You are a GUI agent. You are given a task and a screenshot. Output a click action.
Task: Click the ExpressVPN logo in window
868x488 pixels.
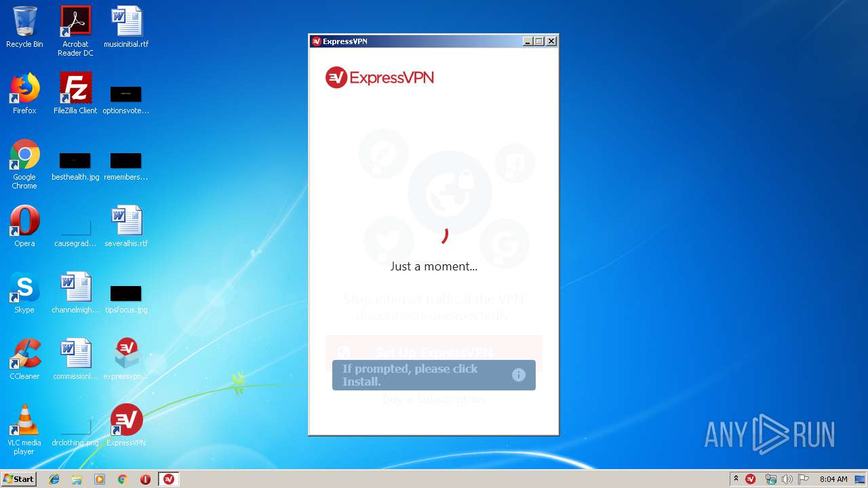(380, 78)
